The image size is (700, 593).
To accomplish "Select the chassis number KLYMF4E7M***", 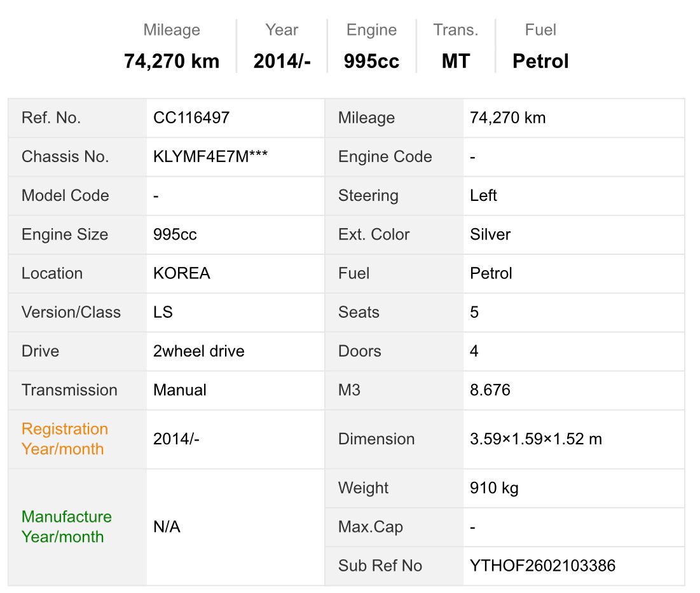I will 210,156.
